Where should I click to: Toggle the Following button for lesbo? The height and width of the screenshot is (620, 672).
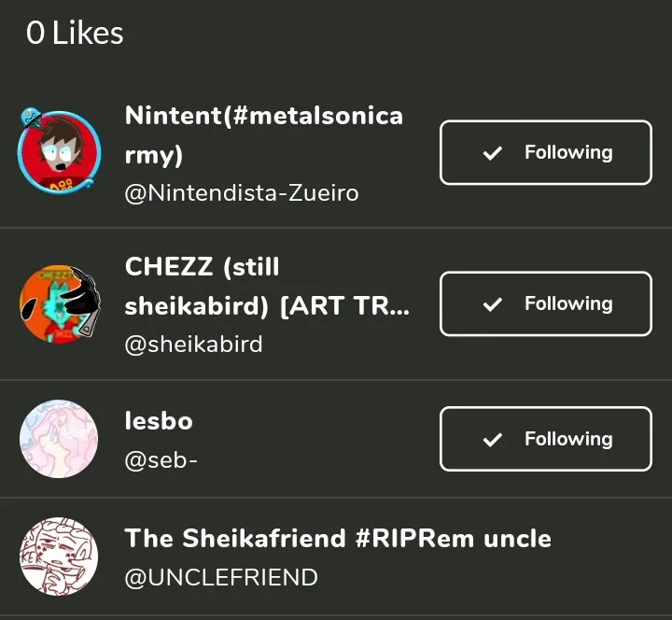click(545, 439)
